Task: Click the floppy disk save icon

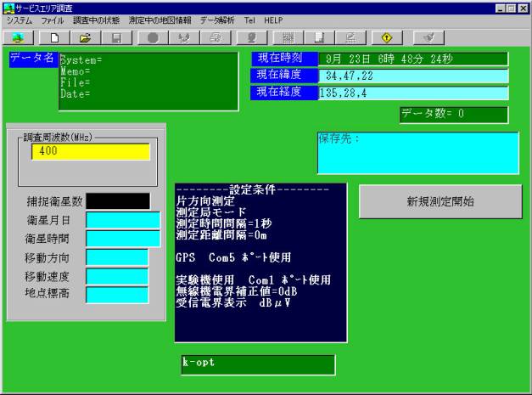Action: coord(116,37)
